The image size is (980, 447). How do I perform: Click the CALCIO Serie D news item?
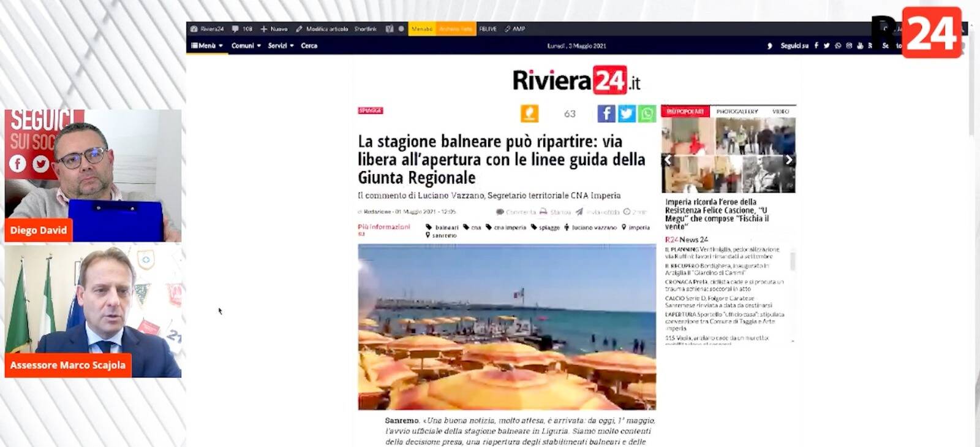click(x=718, y=301)
